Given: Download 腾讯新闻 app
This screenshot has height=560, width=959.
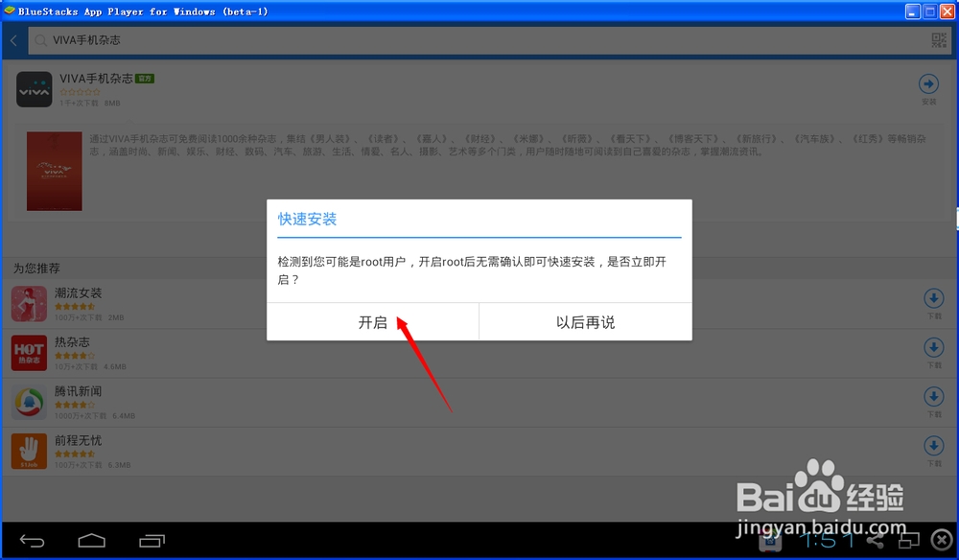Looking at the screenshot, I should [933, 397].
